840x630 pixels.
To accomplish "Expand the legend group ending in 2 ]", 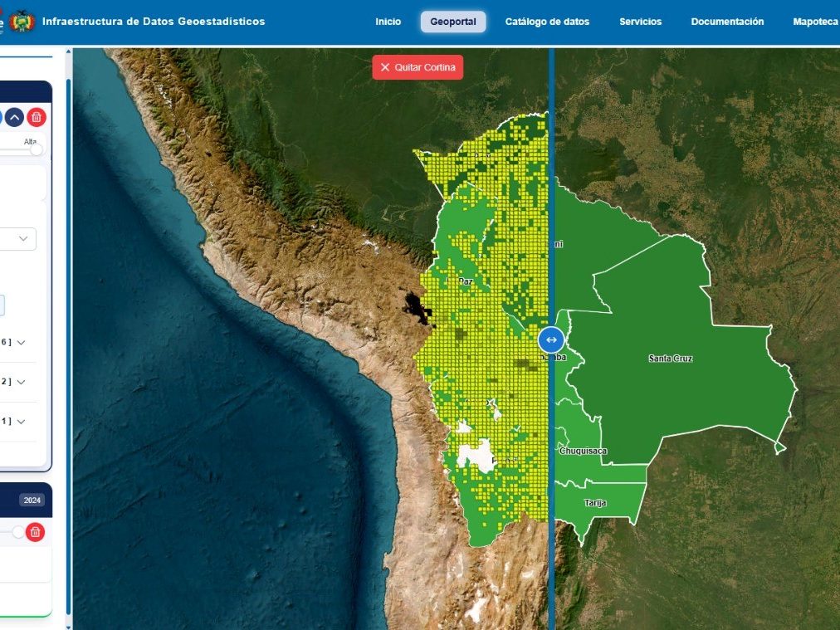I will (x=21, y=382).
